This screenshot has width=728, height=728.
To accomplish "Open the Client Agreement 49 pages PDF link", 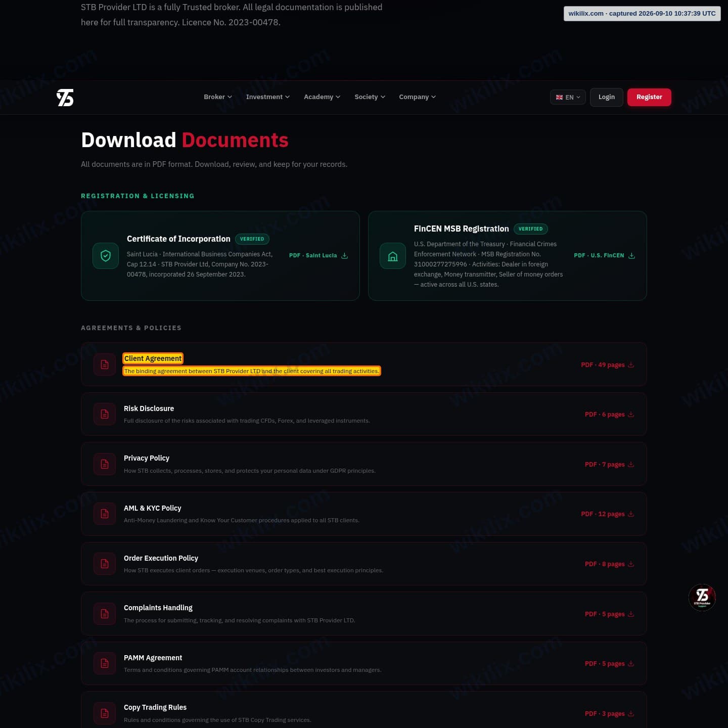I will (608, 365).
